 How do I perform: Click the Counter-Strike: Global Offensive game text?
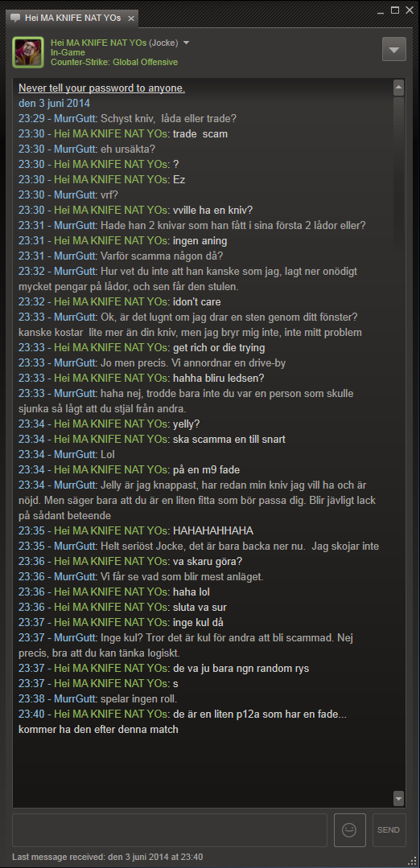point(114,62)
